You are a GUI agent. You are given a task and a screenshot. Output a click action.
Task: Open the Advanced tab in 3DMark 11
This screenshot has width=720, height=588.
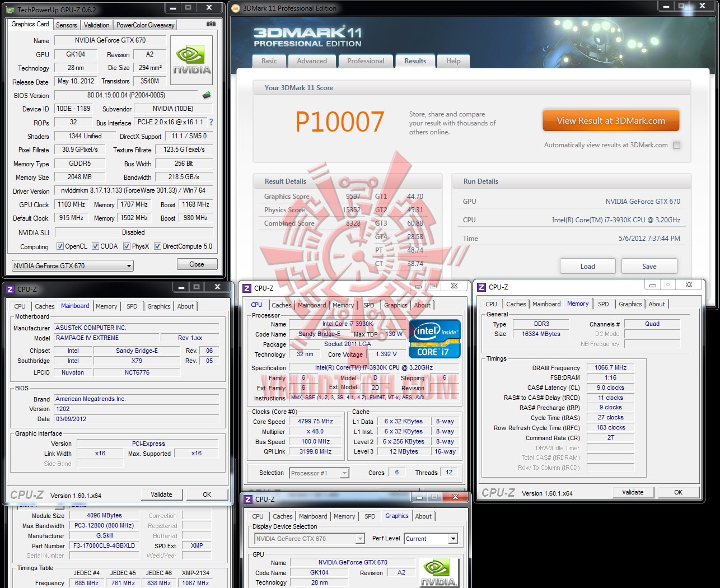point(312,61)
